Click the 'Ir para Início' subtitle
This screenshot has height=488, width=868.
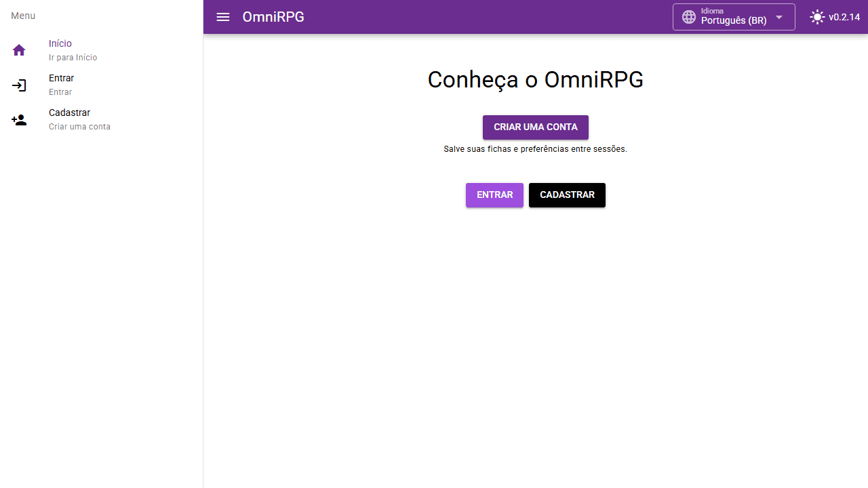(x=73, y=58)
